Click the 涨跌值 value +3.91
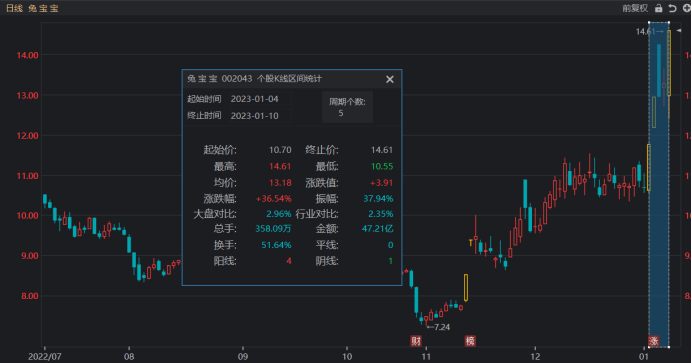This screenshot has width=692, height=363. coord(381,183)
